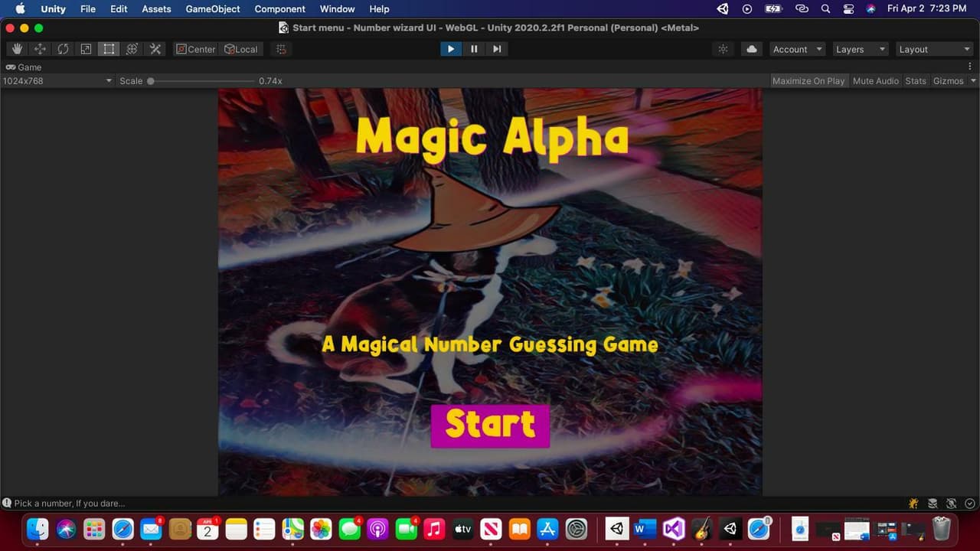
Task: Open the Layout dropdown
Action: point(934,49)
